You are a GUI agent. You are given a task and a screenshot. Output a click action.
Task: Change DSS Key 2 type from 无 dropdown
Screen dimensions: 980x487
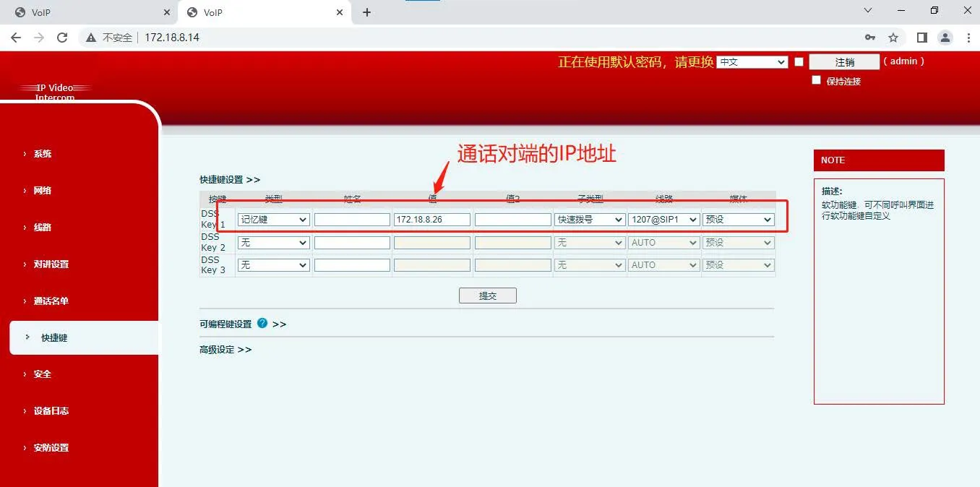point(273,242)
